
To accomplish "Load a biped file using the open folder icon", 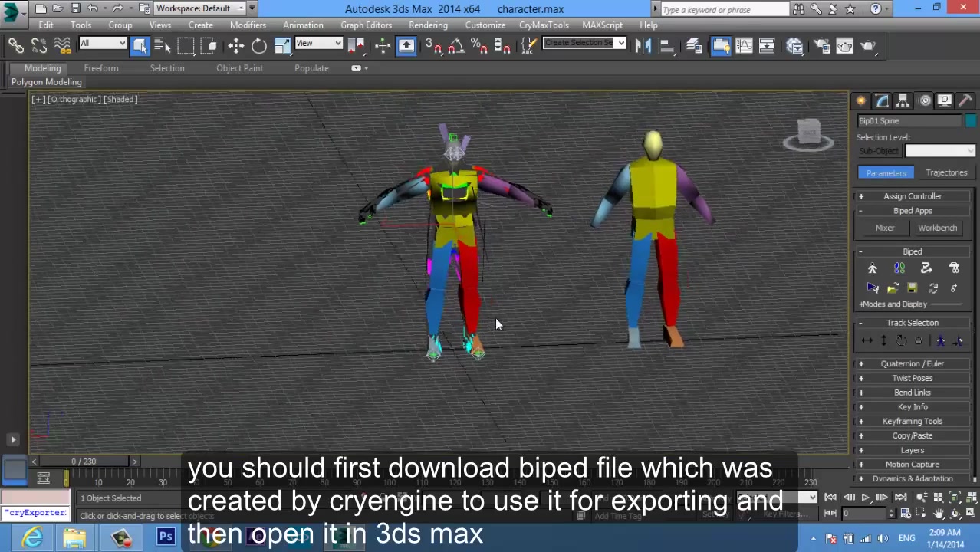I will click(893, 287).
